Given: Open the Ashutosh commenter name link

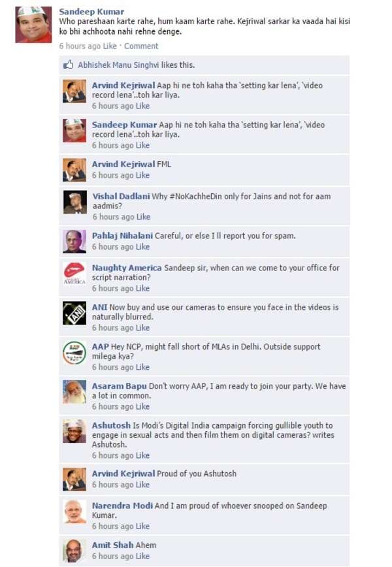Looking at the screenshot, I should (x=111, y=425).
